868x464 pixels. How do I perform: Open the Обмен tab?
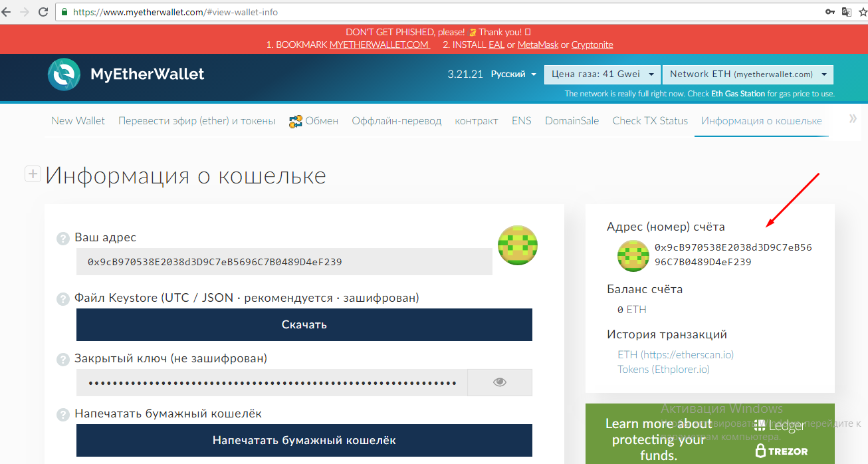(314, 121)
